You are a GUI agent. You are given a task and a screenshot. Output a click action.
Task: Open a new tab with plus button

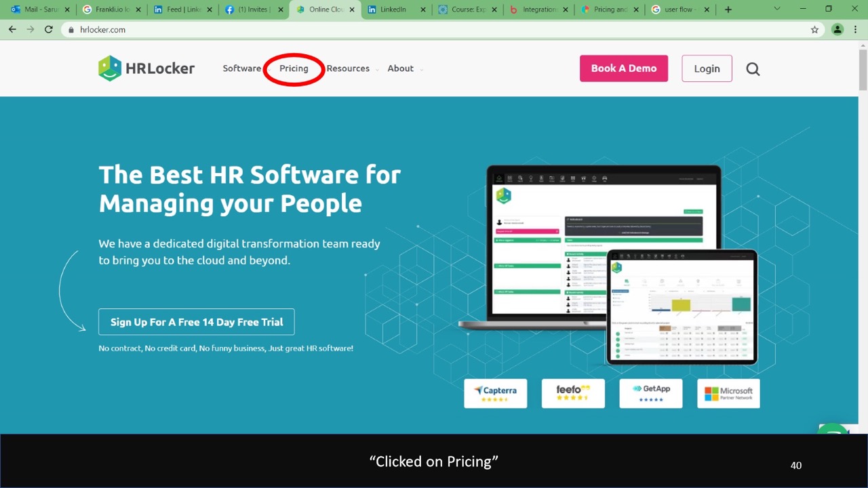point(728,9)
